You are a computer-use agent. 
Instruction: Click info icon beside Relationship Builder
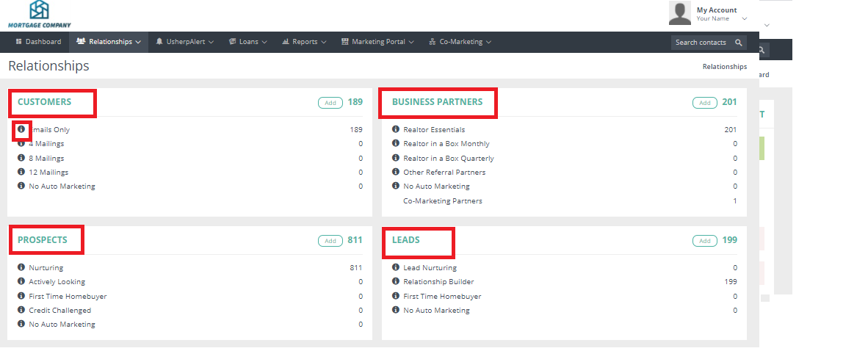[x=396, y=282]
